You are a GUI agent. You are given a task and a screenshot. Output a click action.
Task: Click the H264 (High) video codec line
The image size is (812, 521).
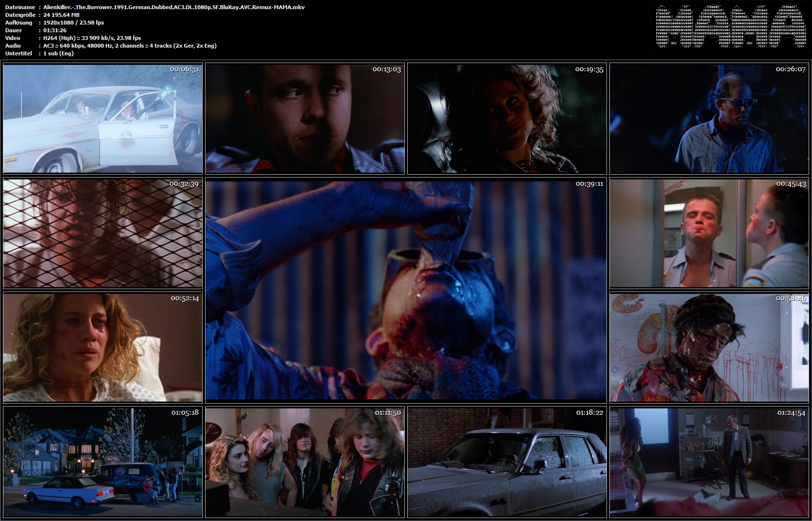92,38
